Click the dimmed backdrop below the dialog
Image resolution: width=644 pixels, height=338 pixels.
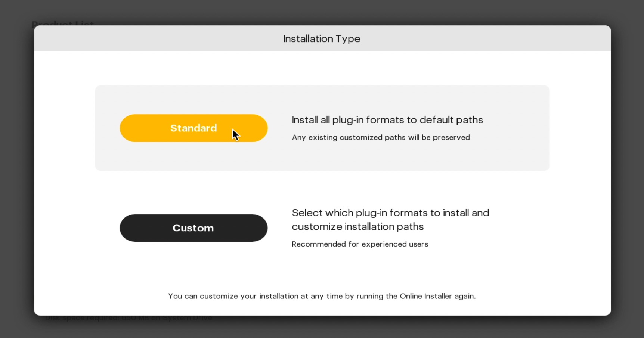322,328
